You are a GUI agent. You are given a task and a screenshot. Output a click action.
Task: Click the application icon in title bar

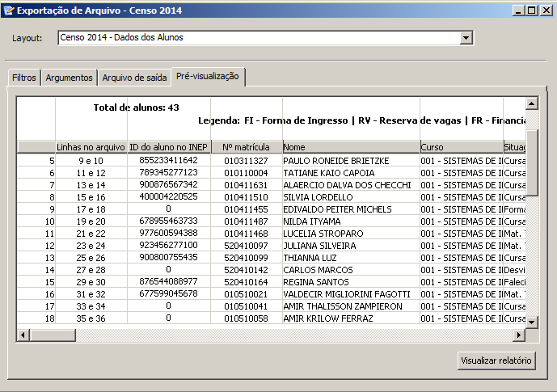click(x=9, y=11)
